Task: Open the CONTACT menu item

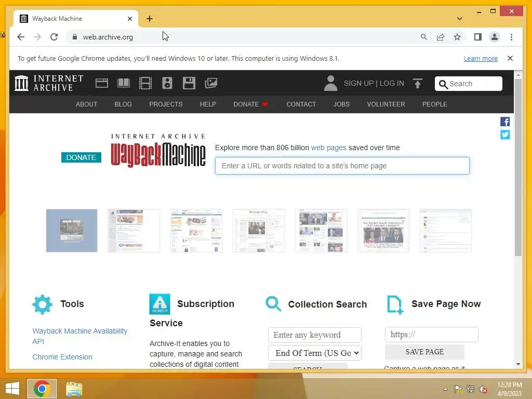Action: [x=301, y=104]
